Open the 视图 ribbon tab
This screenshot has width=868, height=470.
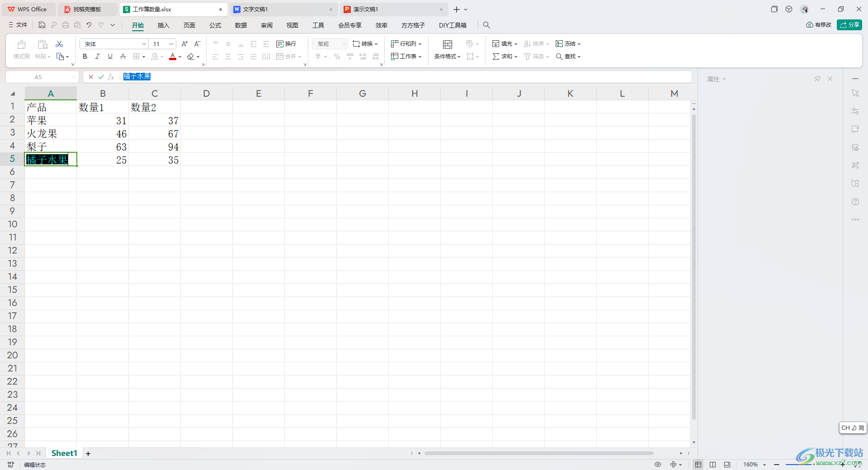click(x=292, y=25)
